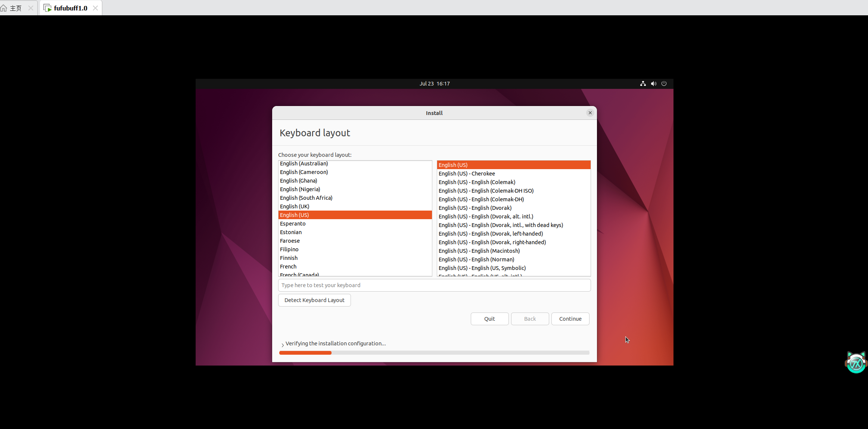This screenshot has height=429, width=868.
Task: Click the network status icon in top bar
Action: click(x=643, y=84)
